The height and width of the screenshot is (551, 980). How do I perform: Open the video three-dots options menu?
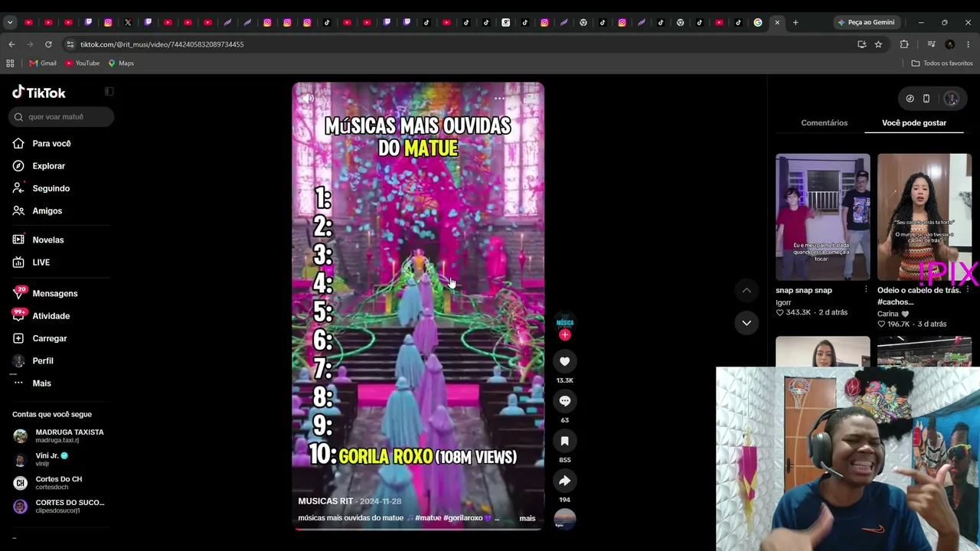(499, 99)
